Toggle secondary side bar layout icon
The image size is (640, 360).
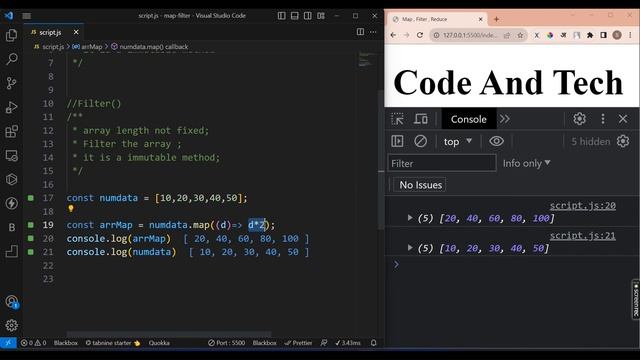click(308, 16)
